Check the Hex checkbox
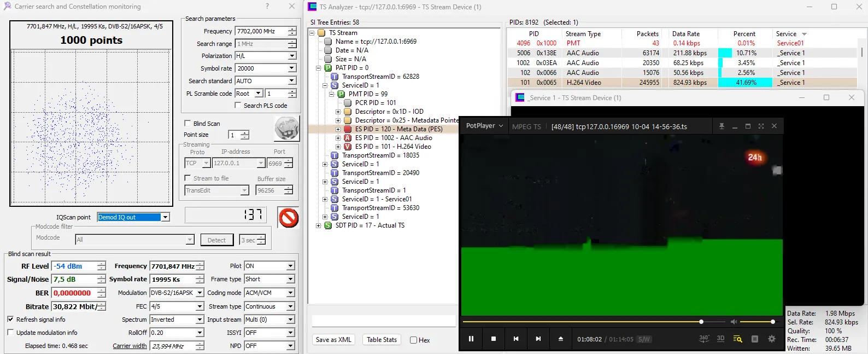This screenshot has height=354, width=868. [x=414, y=340]
